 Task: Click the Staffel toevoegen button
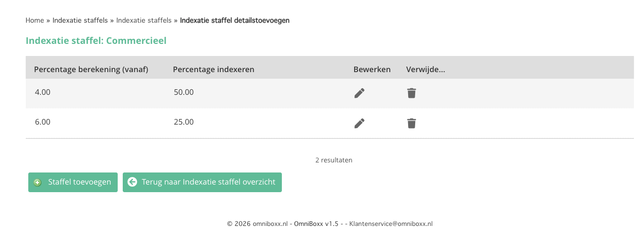click(73, 182)
